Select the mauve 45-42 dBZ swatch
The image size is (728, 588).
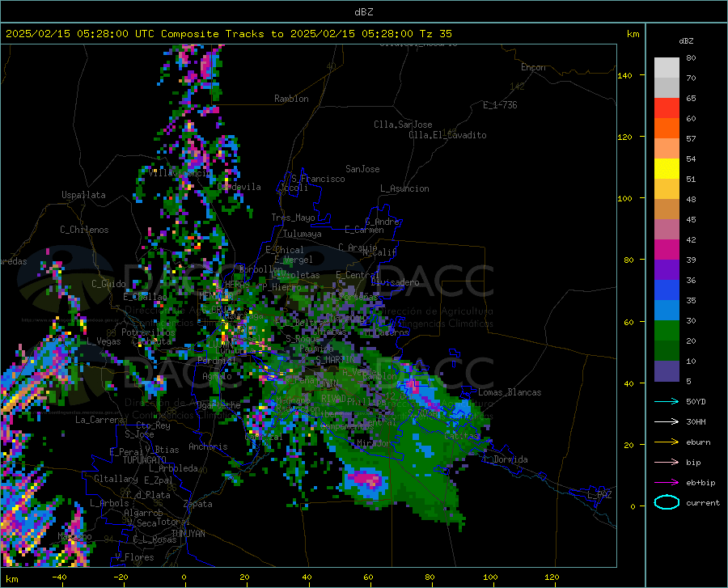click(667, 229)
